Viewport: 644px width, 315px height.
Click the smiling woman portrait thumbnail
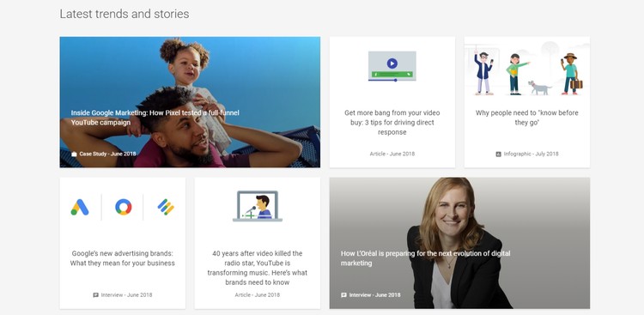pos(459,243)
